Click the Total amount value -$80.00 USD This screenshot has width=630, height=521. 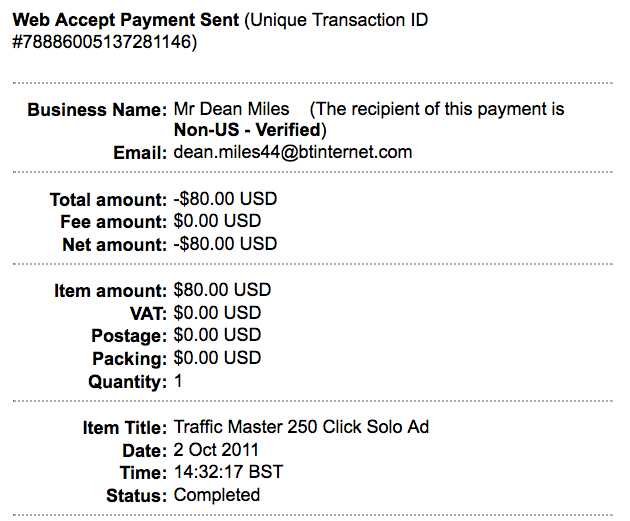(x=224, y=199)
